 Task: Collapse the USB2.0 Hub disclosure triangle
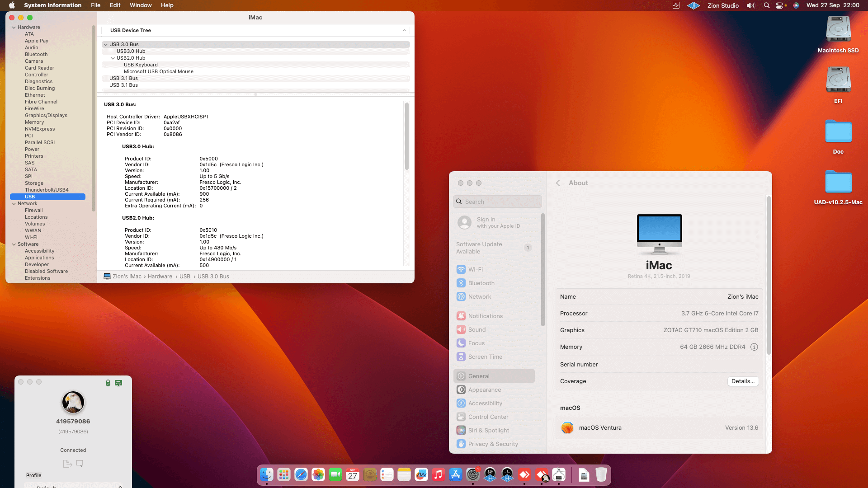(113, 58)
